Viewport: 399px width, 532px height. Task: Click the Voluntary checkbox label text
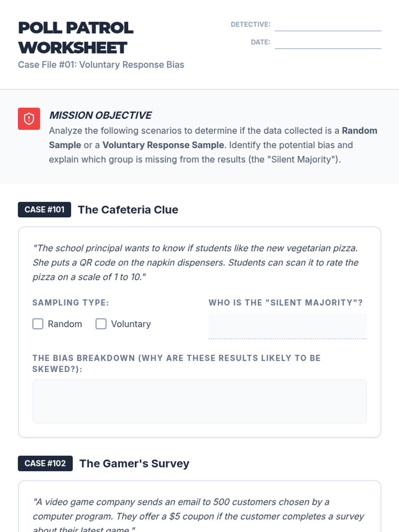(131, 324)
